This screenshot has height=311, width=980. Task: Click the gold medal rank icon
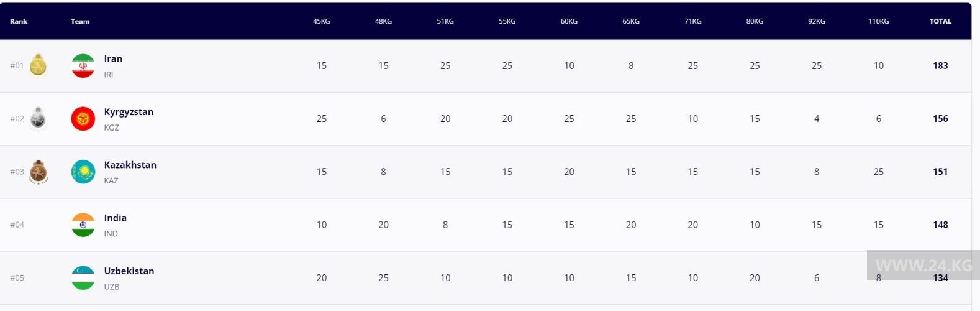pos(39,65)
